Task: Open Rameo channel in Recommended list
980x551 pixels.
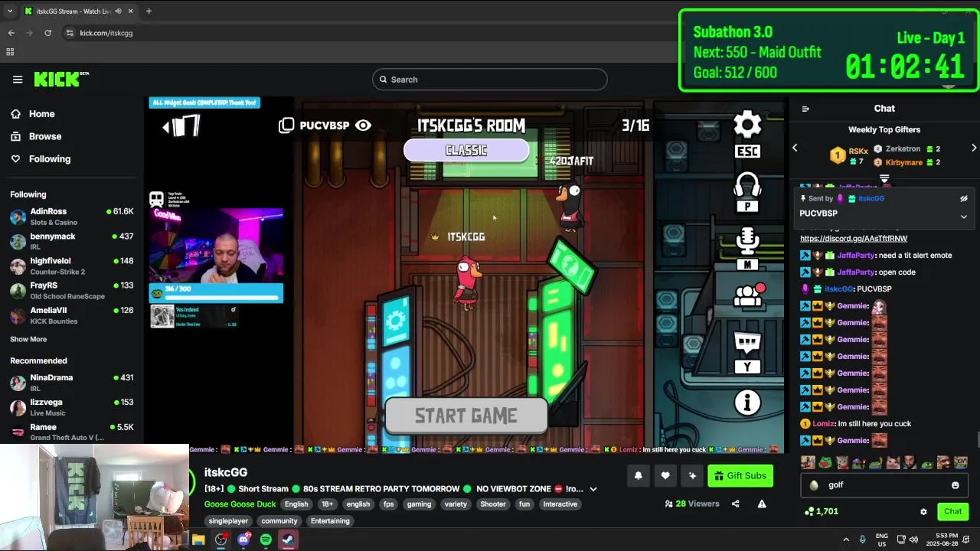Action: (x=72, y=432)
